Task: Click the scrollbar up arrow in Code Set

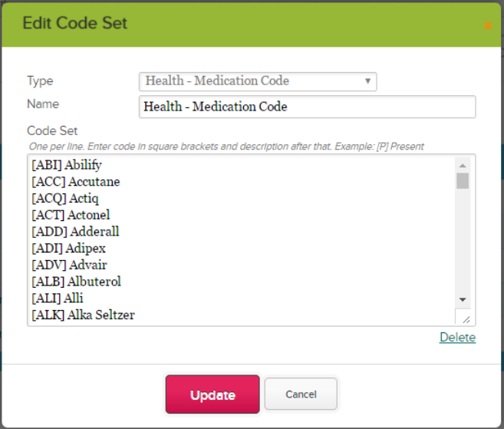Action: pos(463,166)
